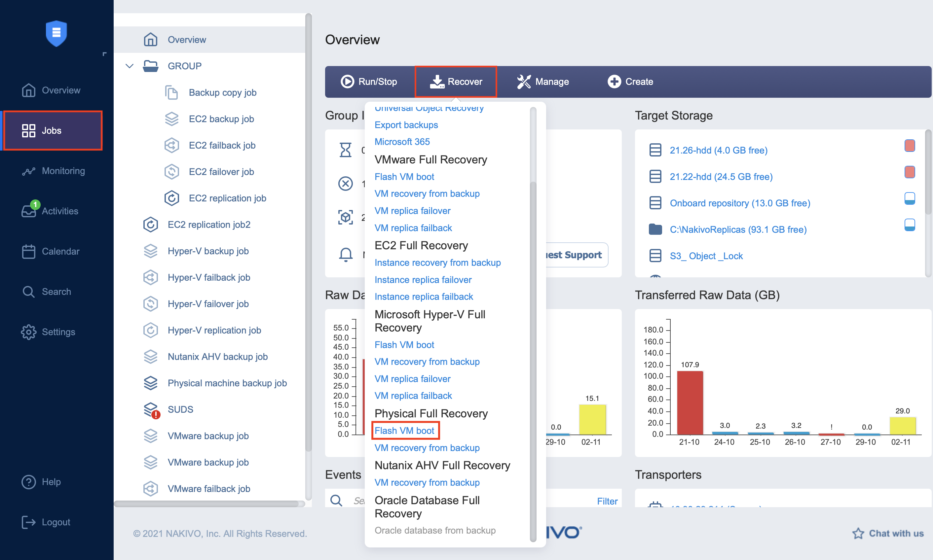This screenshot has height=560, width=933.
Task: Open C:\NakivoReplicas storage link
Action: [738, 229]
